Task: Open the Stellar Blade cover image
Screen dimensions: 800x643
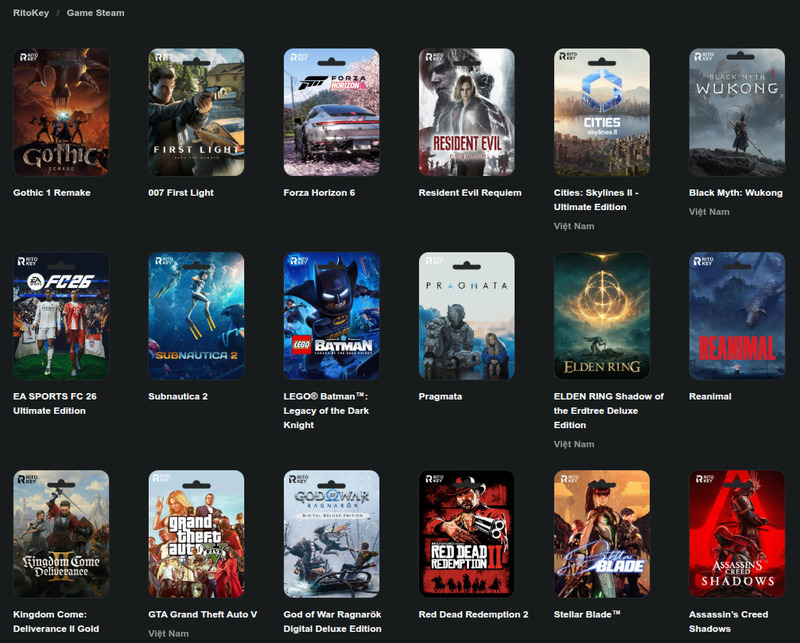Action: 602,534
